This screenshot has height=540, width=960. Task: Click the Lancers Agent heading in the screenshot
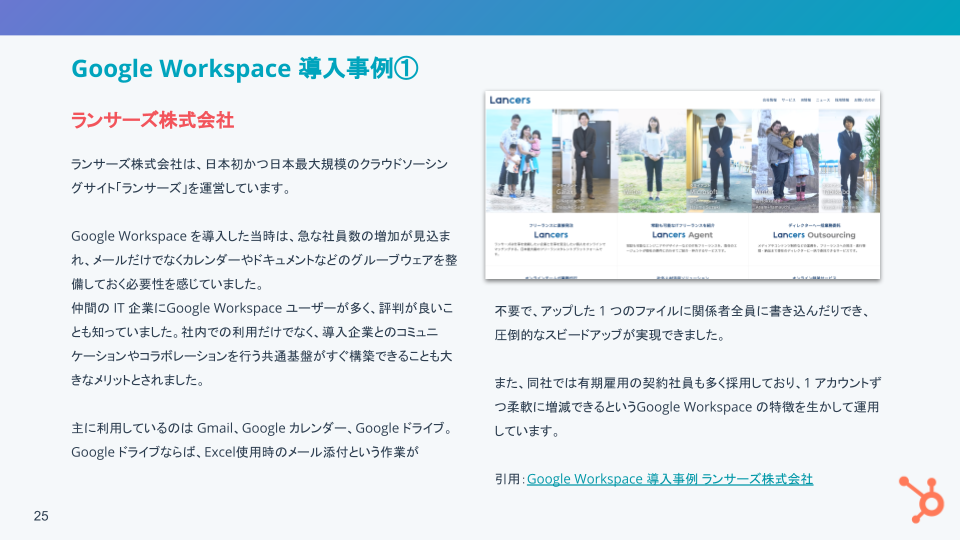[682, 234]
